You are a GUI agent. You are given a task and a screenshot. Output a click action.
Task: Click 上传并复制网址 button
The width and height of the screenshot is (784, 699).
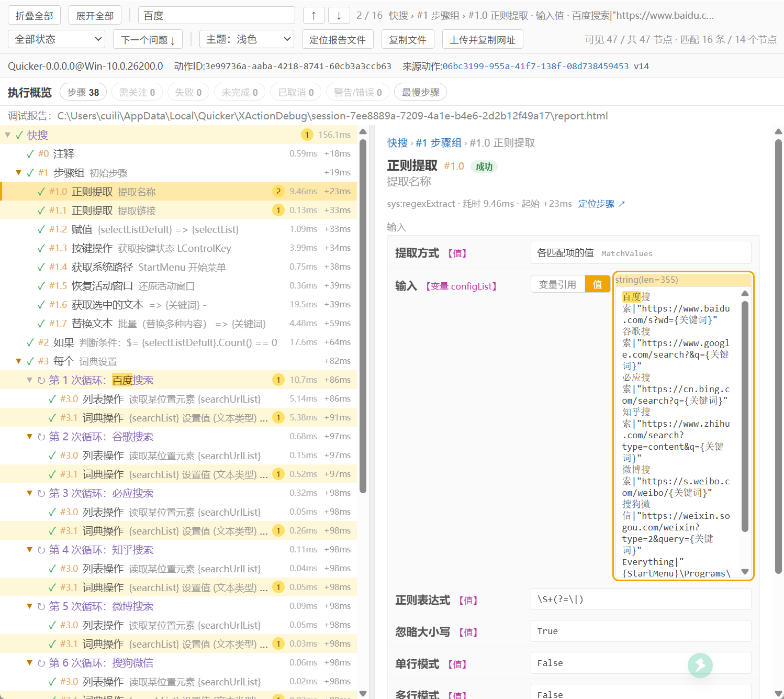tap(483, 39)
